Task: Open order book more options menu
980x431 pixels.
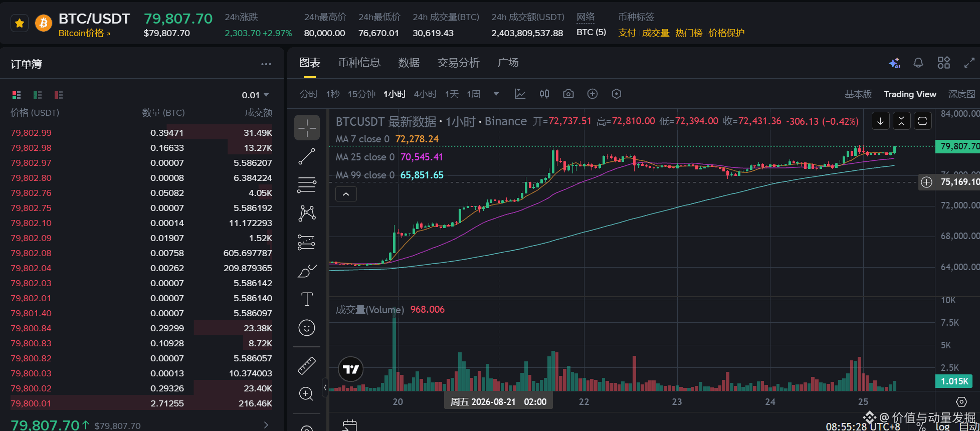Action: pyautogui.click(x=266, y=64)
